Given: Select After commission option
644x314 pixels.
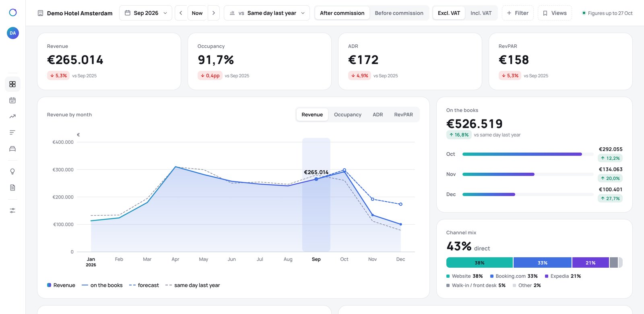Looking at the screenshot, I should (x=342, y=13).
